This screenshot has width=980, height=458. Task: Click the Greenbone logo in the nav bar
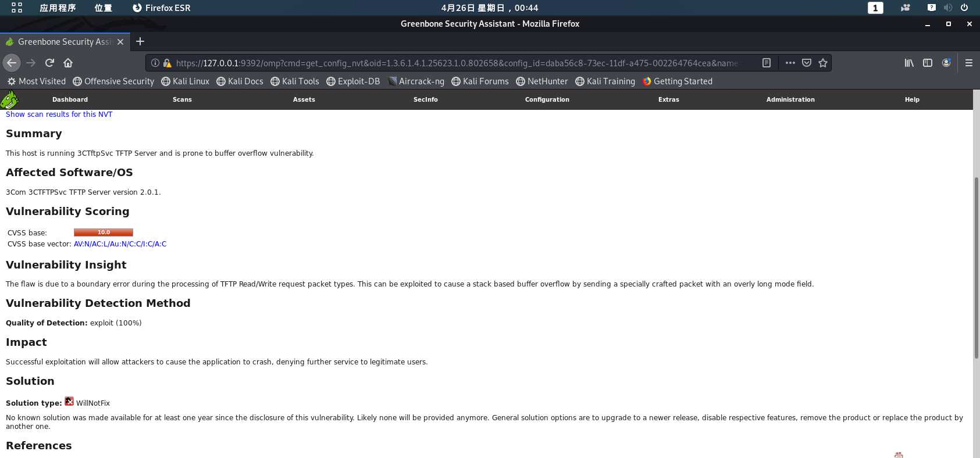tap(10, 99)
